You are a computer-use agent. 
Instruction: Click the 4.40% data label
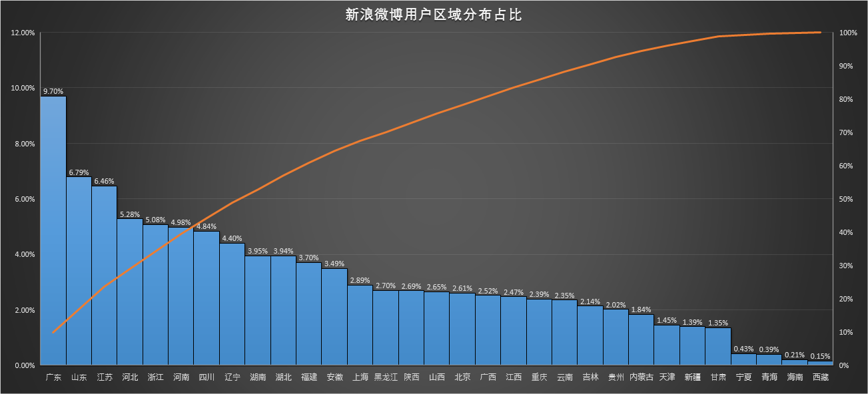click(232, 238)
